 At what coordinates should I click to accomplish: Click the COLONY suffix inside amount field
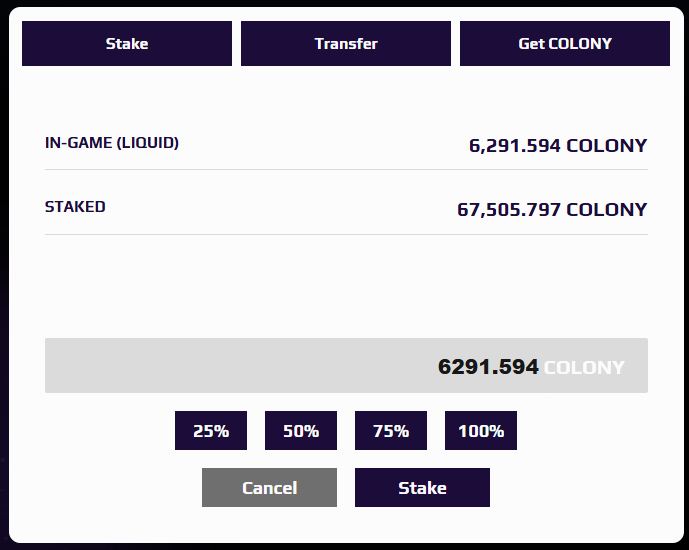[584, 367]
